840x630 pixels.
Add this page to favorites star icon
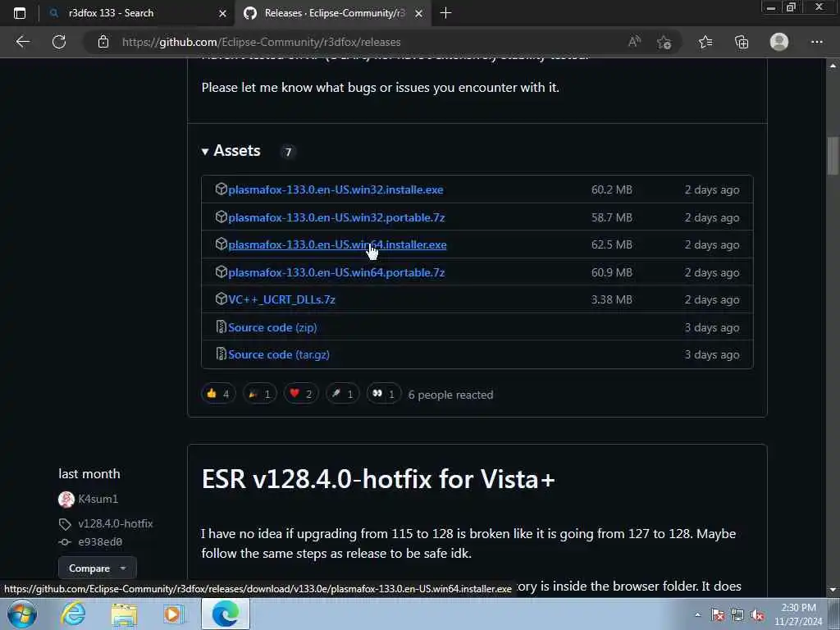click(664, 42)
